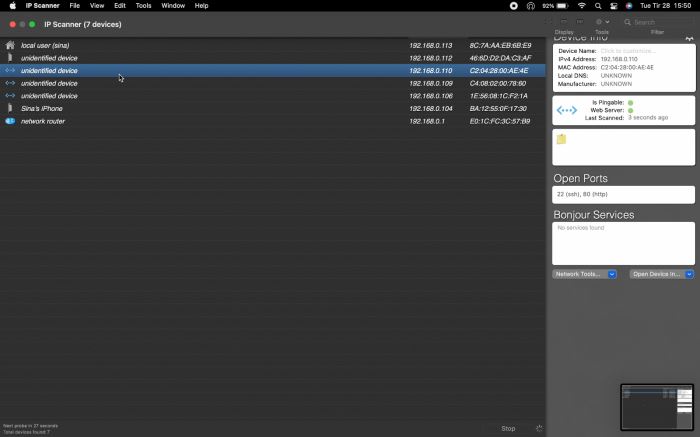Screen dimensions: 700x437
Task: Click the No services found text
Action: pyautogui.click(x=580, y=228)
